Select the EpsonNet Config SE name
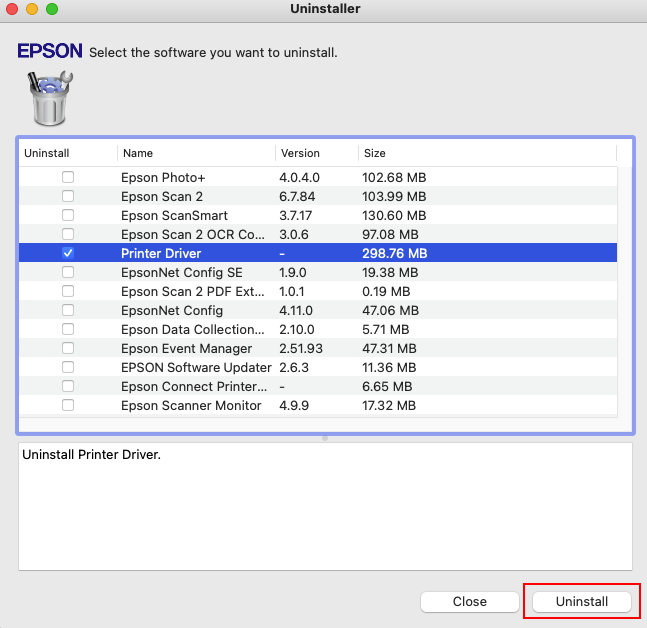The image size is (647, 628). click(x=182, y=272)
